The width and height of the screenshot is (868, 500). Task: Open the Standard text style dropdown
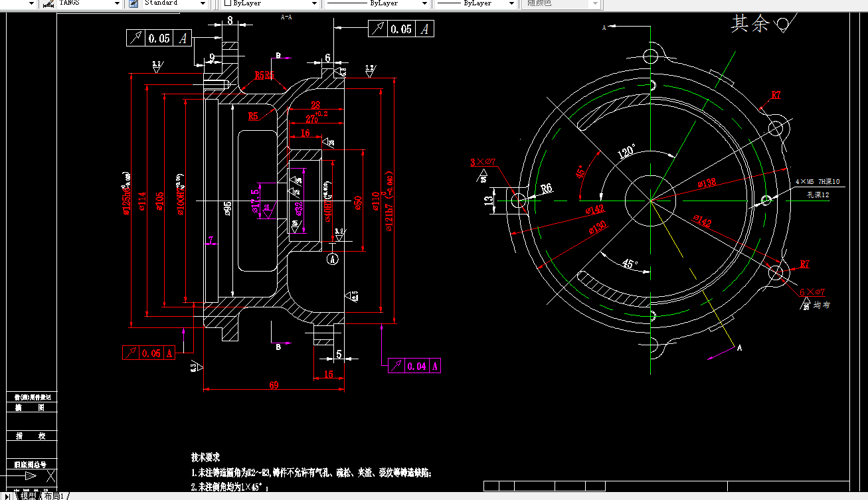(x=203, y=3)
